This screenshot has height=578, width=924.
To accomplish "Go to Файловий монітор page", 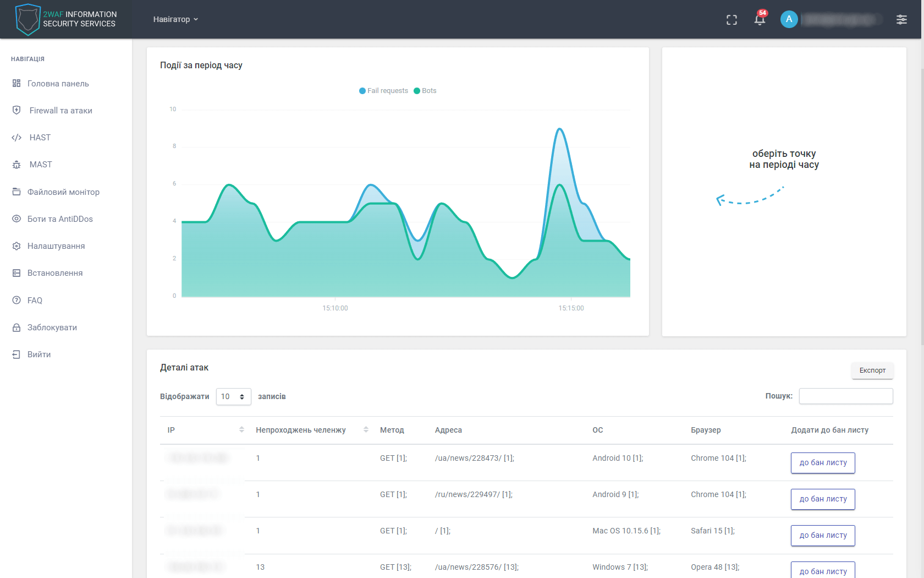I will [63, 192].
